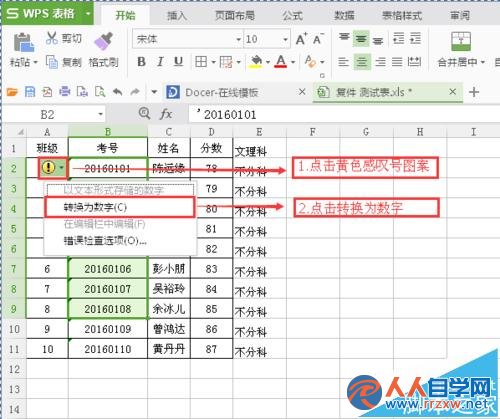Decrease indent icon
Viewport: 500px width, 419px height.
pos(399,39)
